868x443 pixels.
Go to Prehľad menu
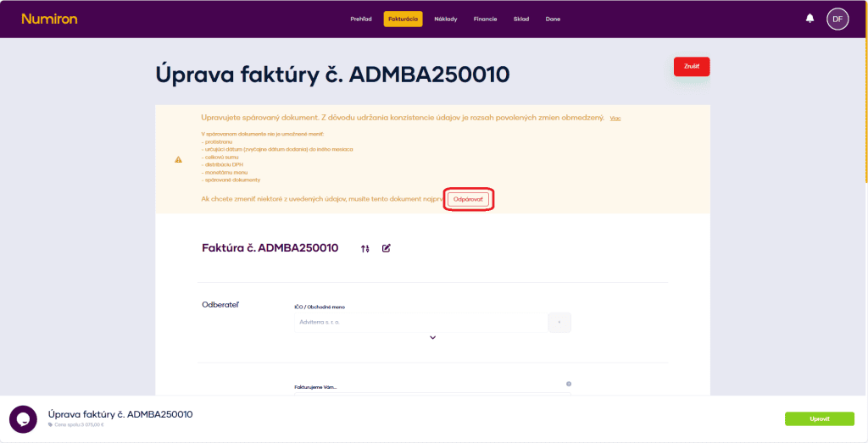[x=361, y=19]
